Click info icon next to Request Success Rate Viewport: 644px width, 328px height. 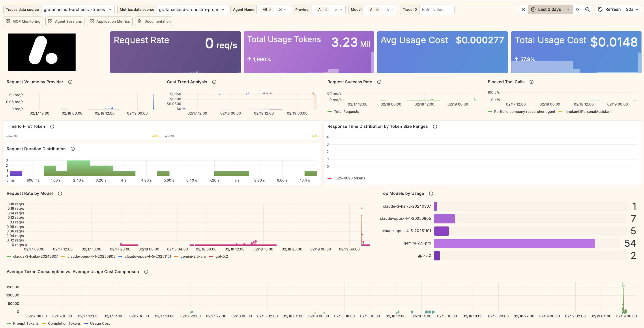[379, 82]
